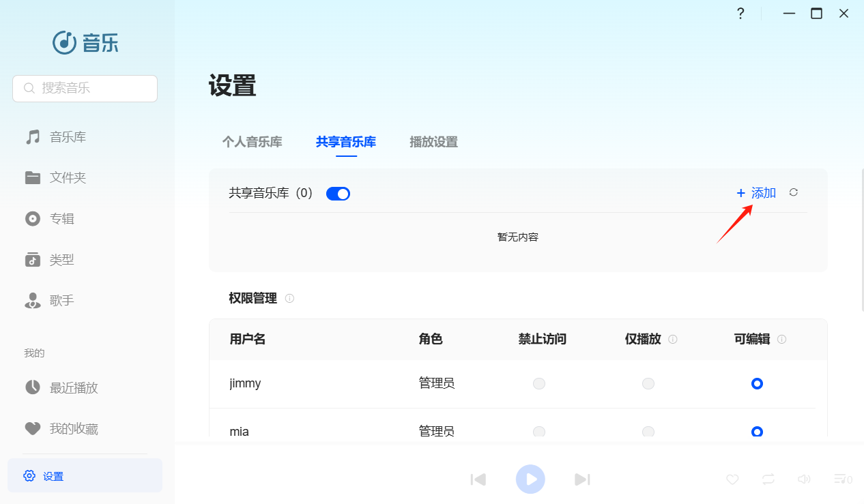Switch to the 个人音乐库 tab
The image size is (864, 504).
(x=252, y=142)
